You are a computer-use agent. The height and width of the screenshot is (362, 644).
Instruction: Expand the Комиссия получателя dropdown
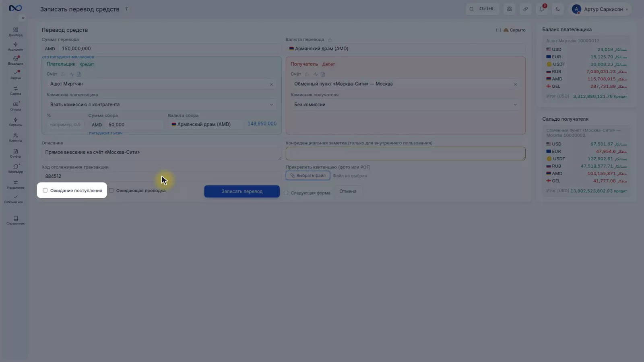pos(405,105)
